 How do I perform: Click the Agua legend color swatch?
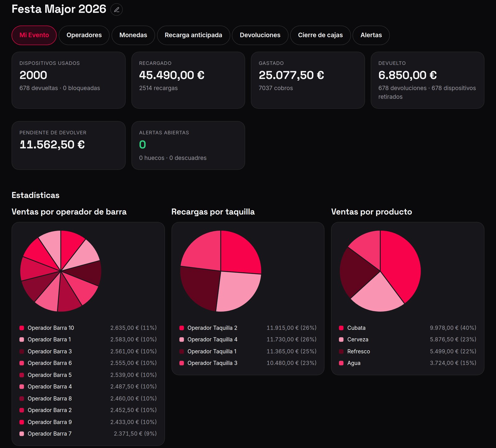[x=341, y=363]
